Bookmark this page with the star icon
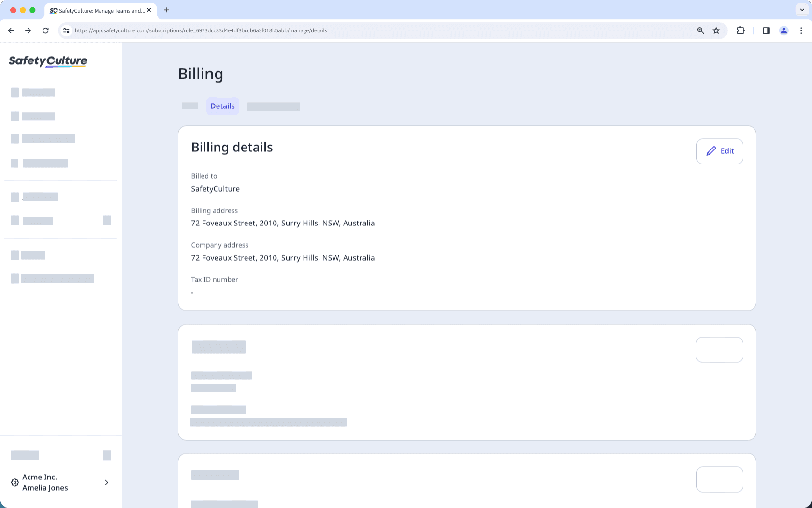Image resolution: width=812 pixels, height=508 pixels. [716, 30]
